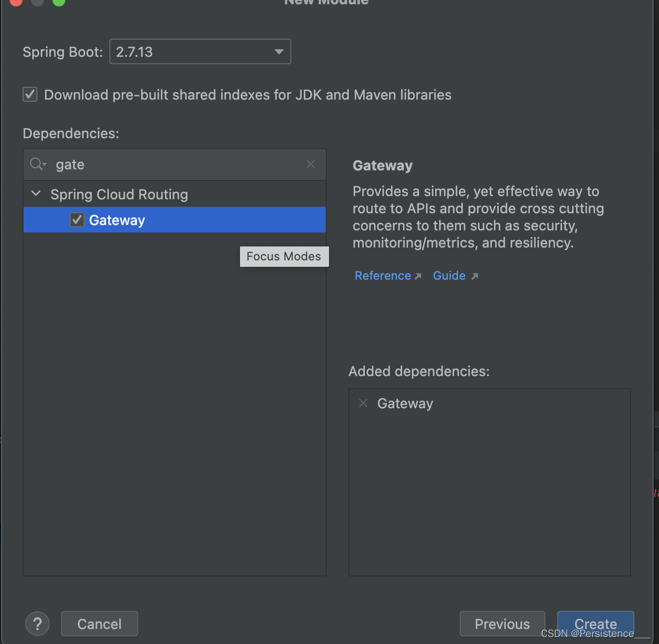
Task: Open the Gateway Guide link
Action: click(x=455, y=276)
